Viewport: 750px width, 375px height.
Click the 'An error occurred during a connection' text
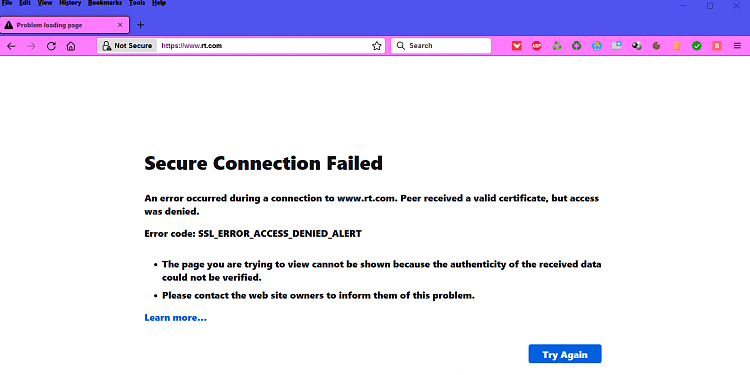(x=372, y=205)
